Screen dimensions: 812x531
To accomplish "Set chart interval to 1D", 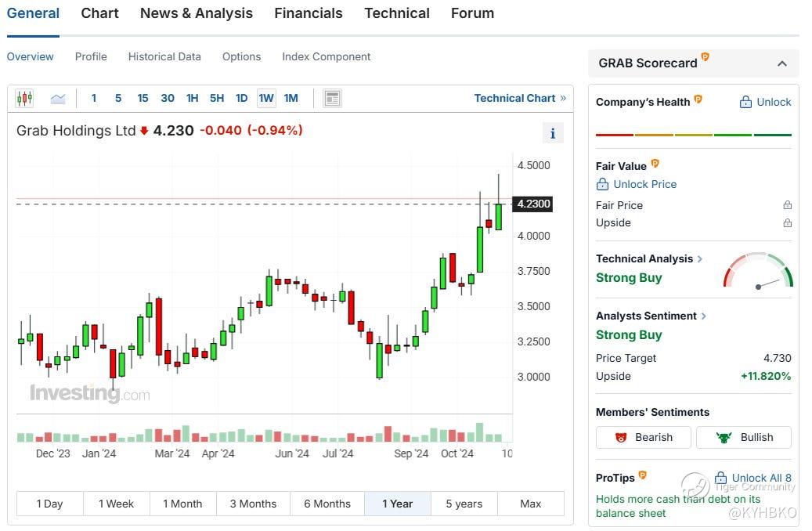I will point(241,98).
